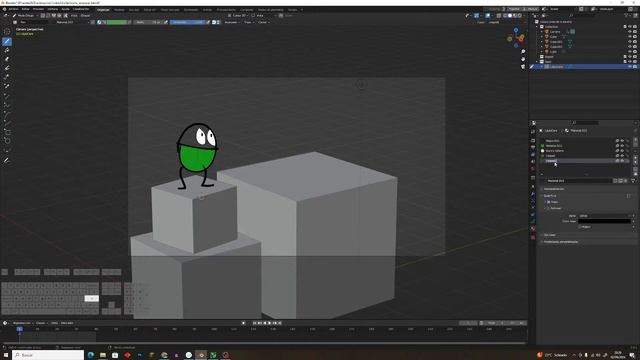640x360 pixels.
Task: Disable rendering for the Collection row
Action: [635, 27]
